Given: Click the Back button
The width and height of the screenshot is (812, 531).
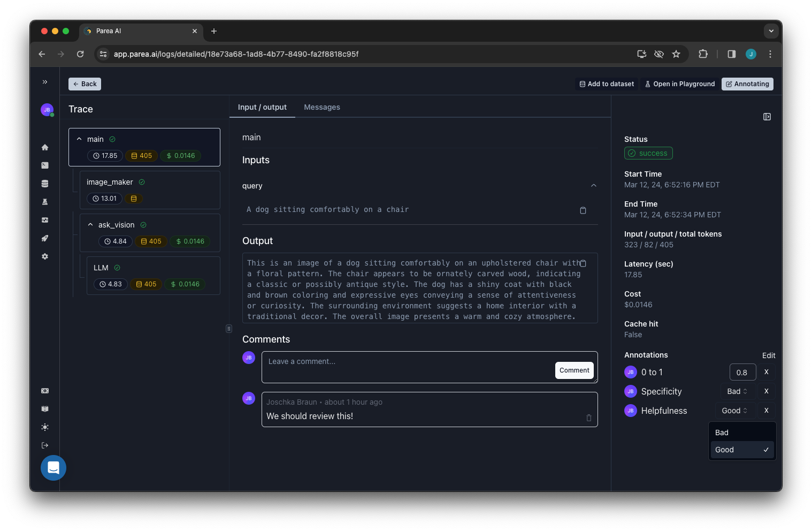Looking at the screenshot, I should pos(85,84).
